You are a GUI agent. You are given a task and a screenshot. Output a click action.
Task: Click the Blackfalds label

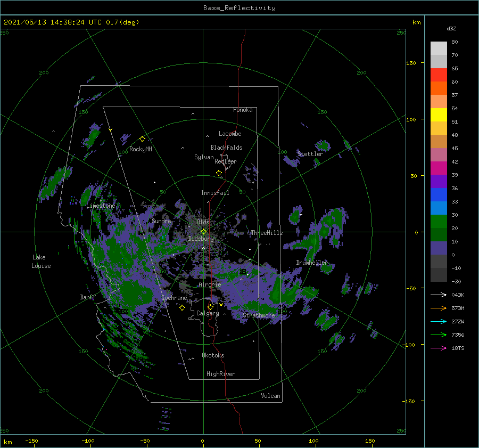click(226, 148)
